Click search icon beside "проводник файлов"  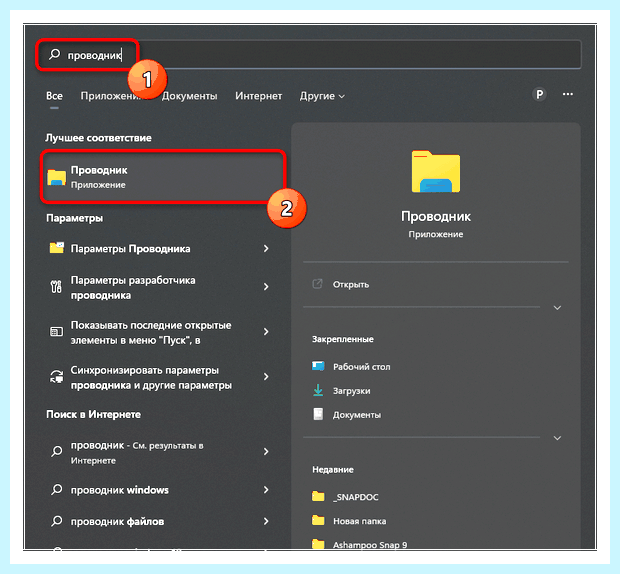coord(57,521)
